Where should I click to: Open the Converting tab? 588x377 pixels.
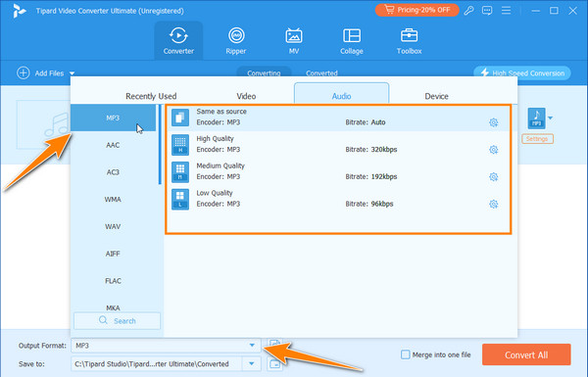264,71
